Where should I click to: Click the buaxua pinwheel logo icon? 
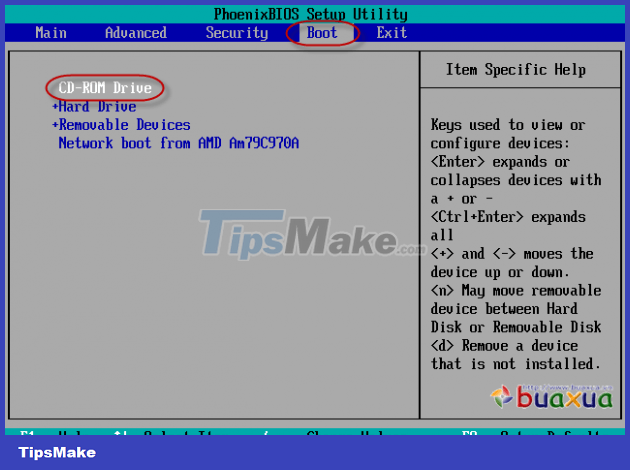[501, 396]
